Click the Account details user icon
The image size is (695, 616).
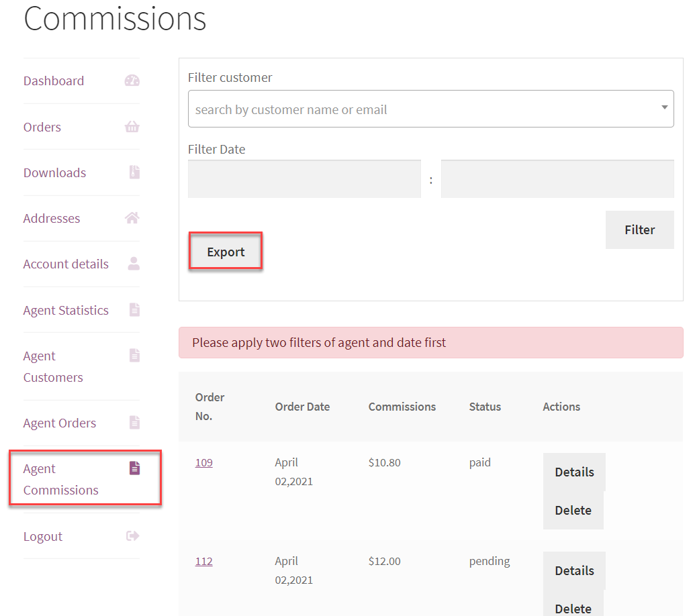[134, 264]
